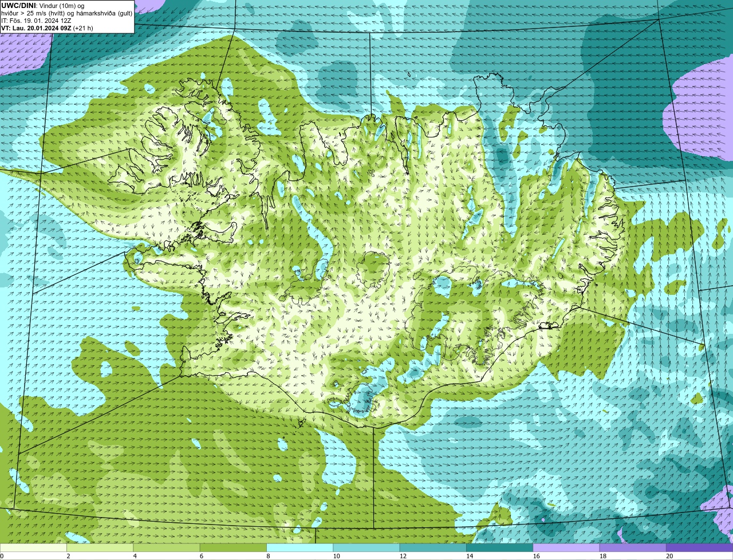Screen dimensions: 733x560
Task: Click the scale label '20'
Action: point(669,556)
